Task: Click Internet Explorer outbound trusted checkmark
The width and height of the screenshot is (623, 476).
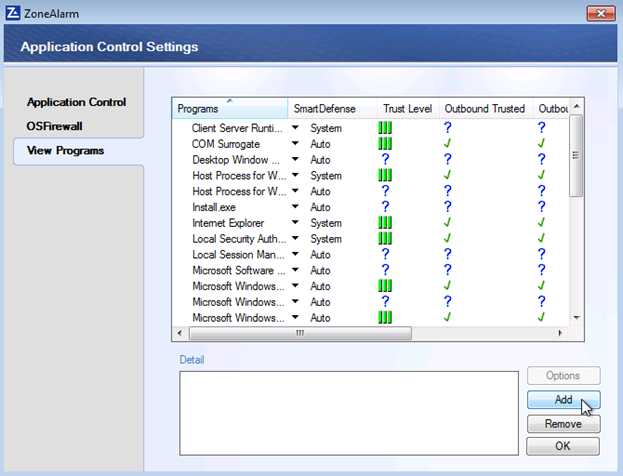Action: 447,223
